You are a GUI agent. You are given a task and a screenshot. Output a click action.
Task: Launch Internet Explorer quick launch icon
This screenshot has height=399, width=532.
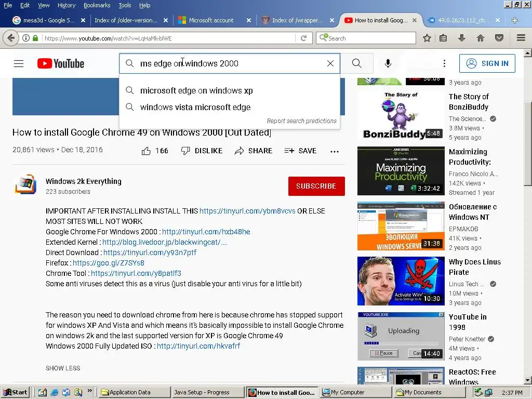point(54,392)
